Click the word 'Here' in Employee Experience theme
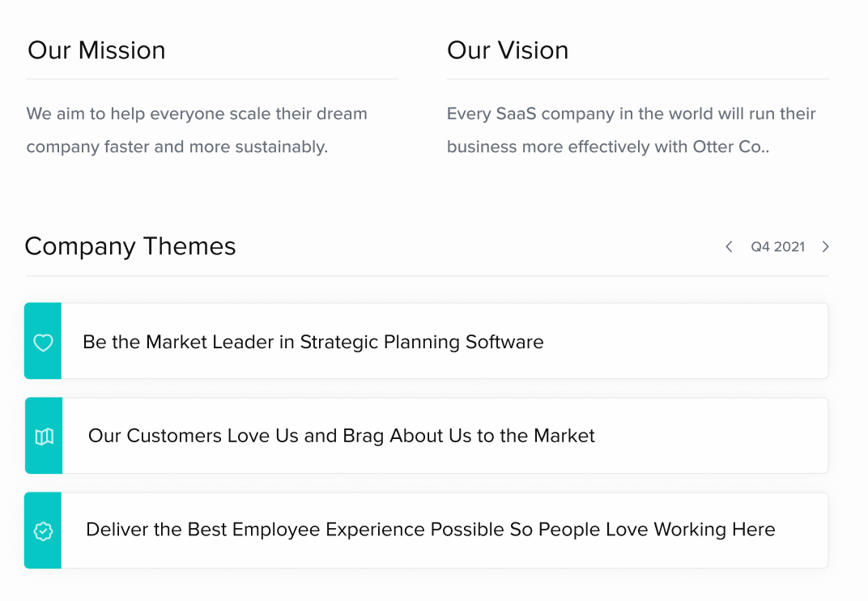 click(x=754, y=530)
